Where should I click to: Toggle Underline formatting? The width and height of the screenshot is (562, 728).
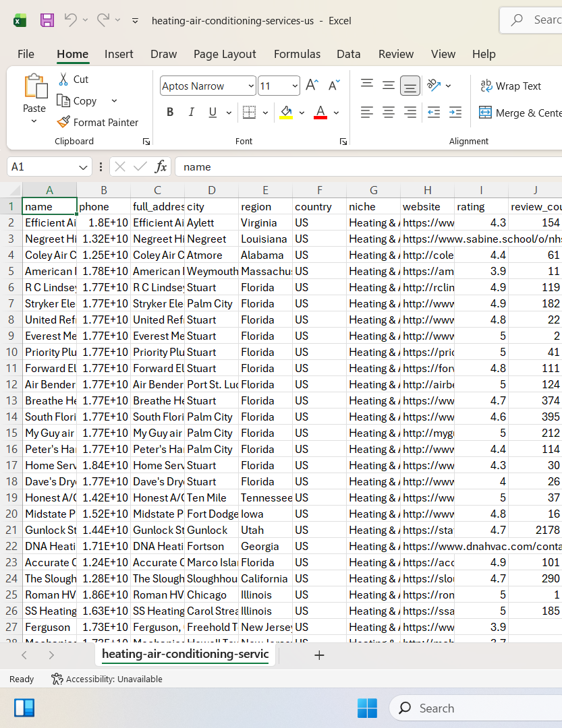(x=213, y=112)
